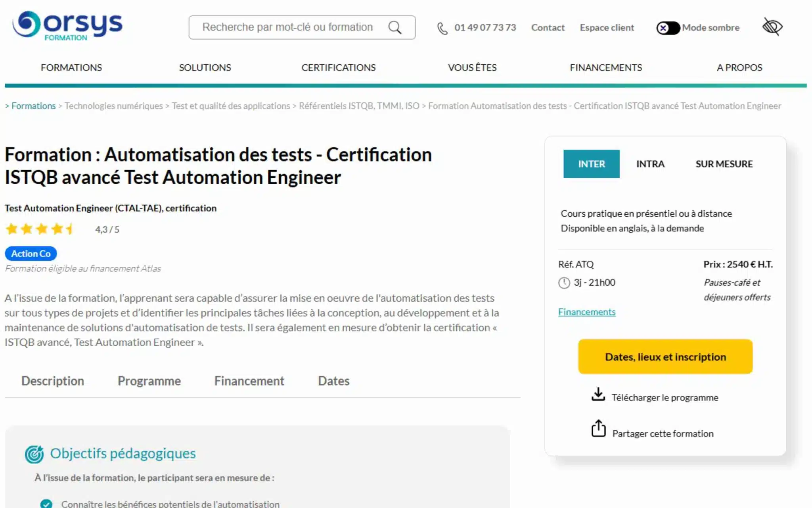Screen dimensions: 812x508
Task: Click Partager cette formation link
Action: click(663, 434)
